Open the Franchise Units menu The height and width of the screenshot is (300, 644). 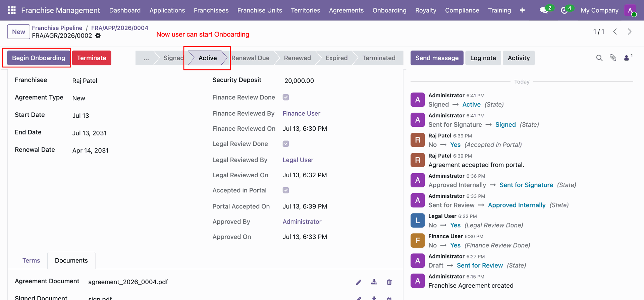tap(260, 10)
